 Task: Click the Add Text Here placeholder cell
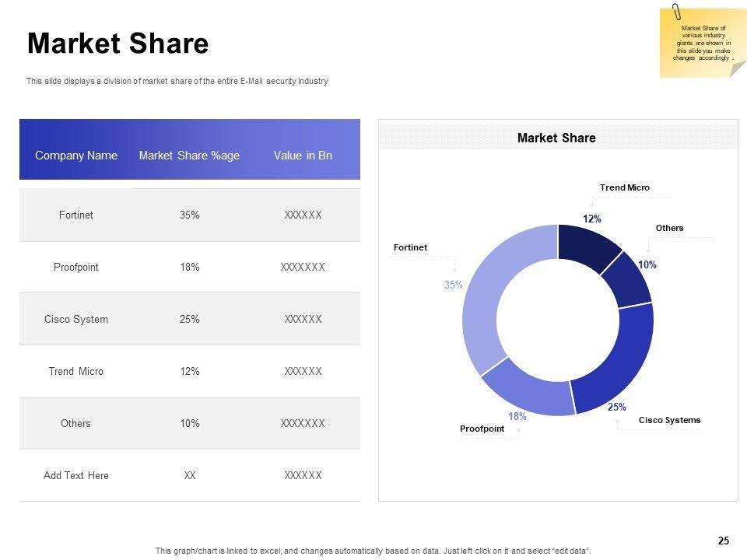click(75, 475)
